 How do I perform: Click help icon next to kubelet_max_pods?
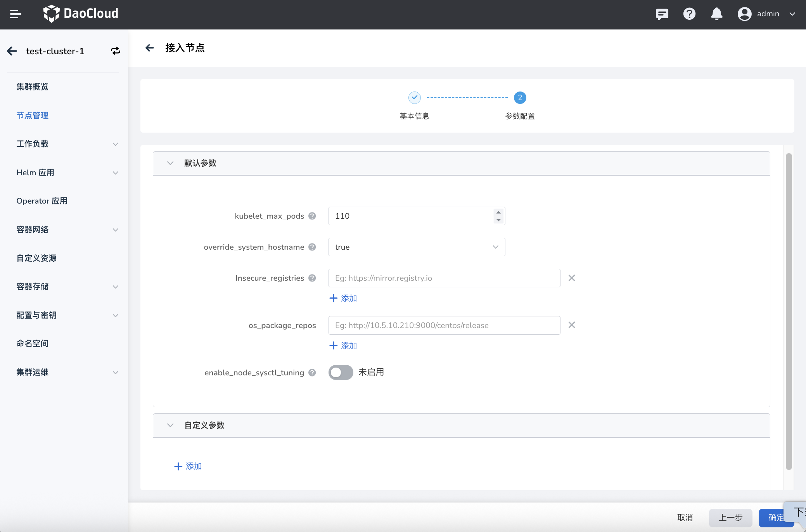pyautogui.click(x=312, y=216)
